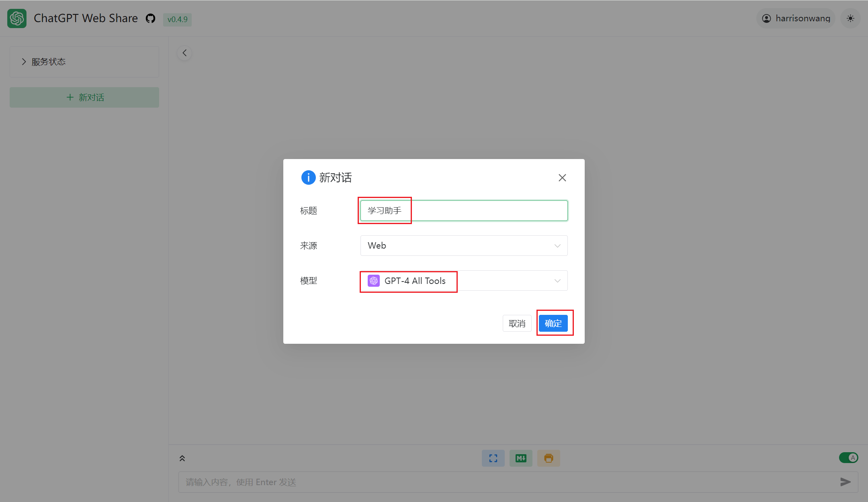Click the double-chevron up icon
The image size is (868, 502).
coord(182,458)
